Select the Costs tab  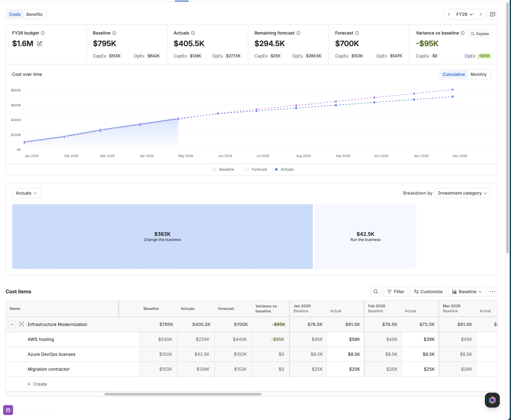15,14
